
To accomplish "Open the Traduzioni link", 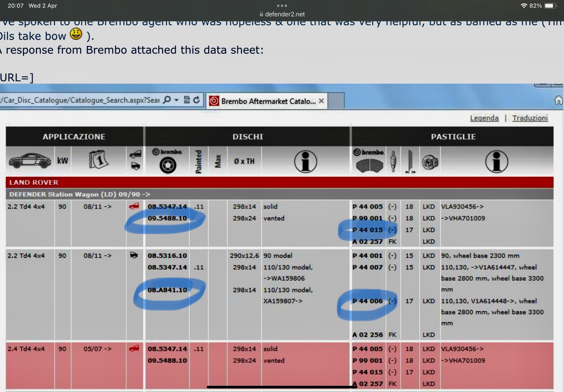I will (530, 118).
